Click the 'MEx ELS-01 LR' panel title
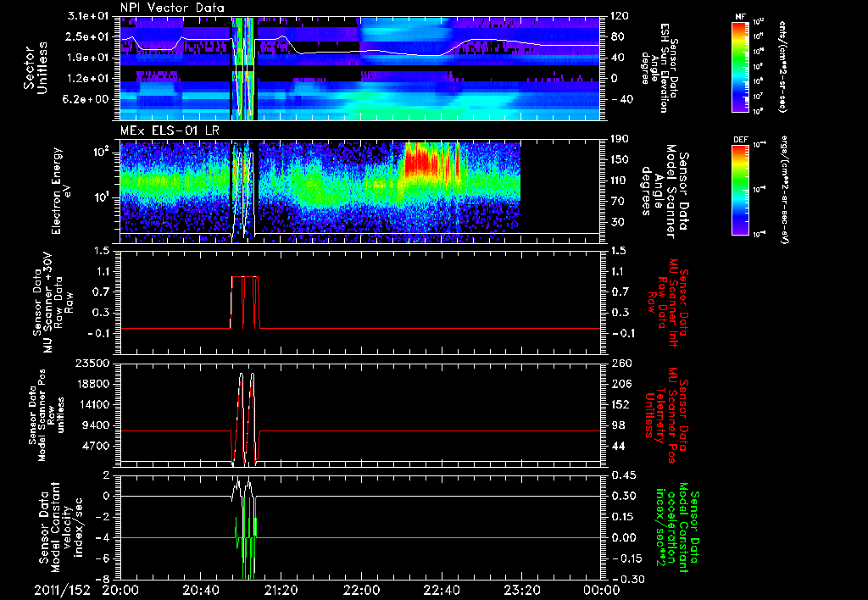The width and height of the screenshot is (868, 600). point(168,131)
